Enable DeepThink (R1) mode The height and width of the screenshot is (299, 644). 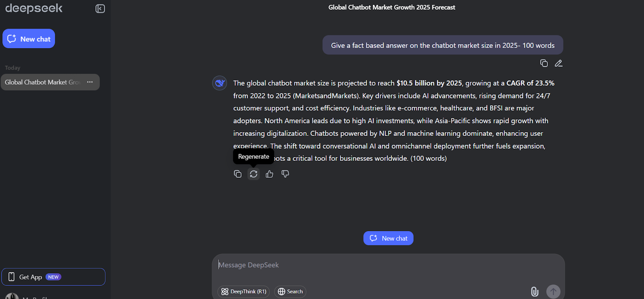coord(243,291)
